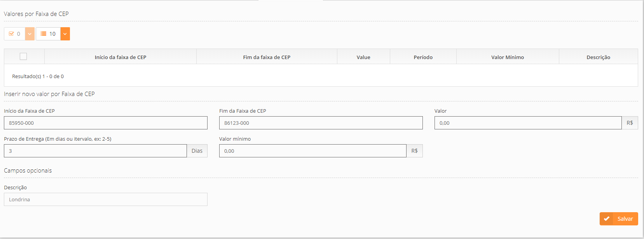
Task: Click the Descrição column header
Action: tap(598, 57)
